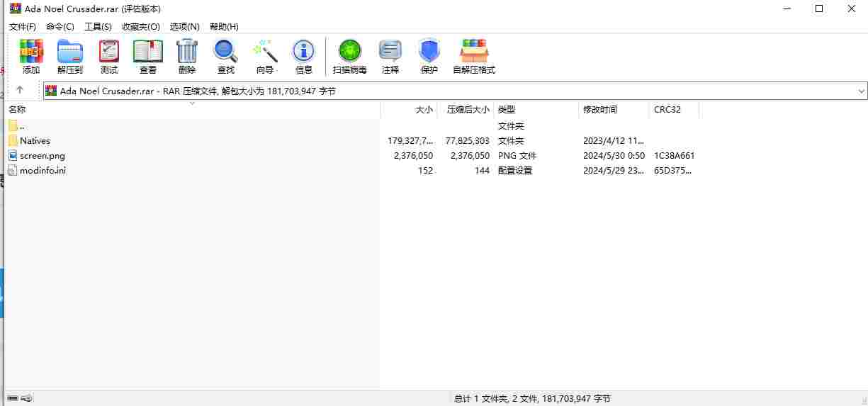The image size is (868, 406).
Task: Click the 2023/4/12 date of Natives
Action: click(x=614, y=140)
